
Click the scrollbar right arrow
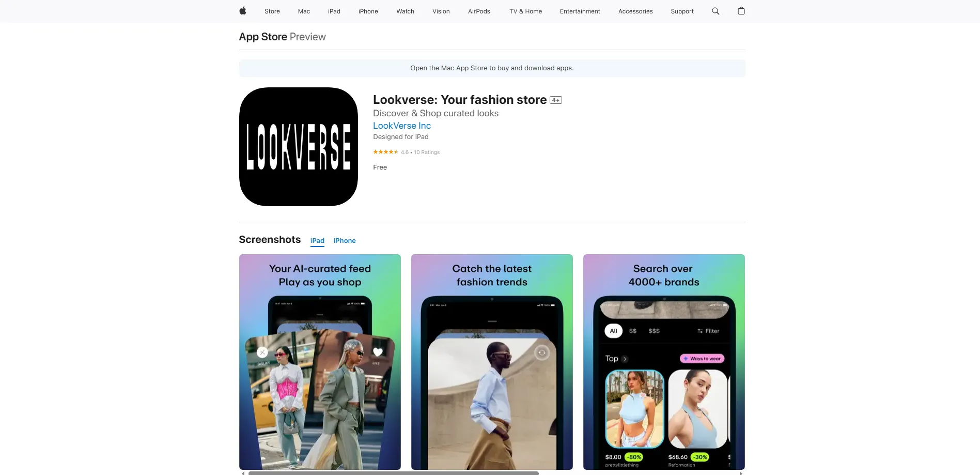point(741,473)
